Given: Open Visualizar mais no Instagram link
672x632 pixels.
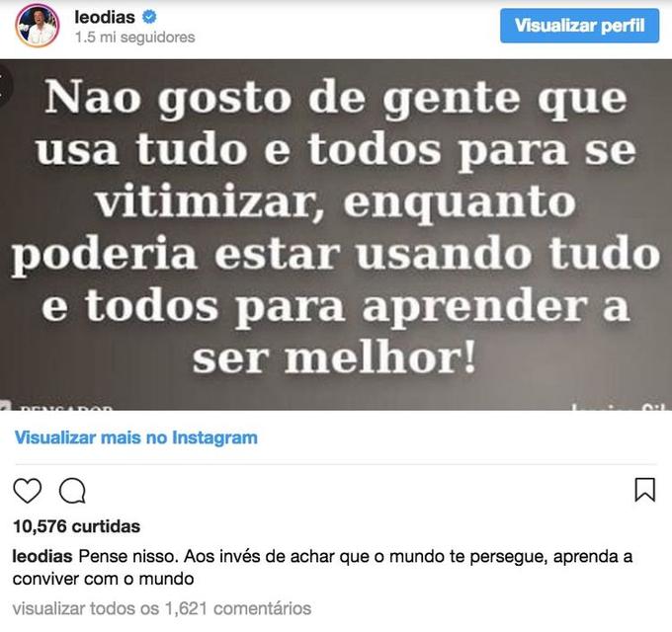Looking at the screenshot, I should pyautogui.click(x=135, y=437).
